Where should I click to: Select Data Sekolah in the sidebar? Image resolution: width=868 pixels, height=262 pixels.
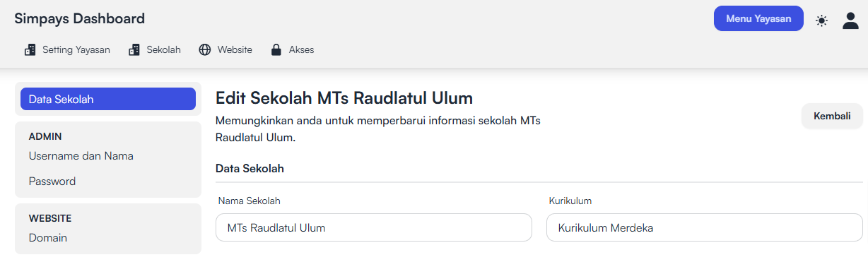point(108,99)
